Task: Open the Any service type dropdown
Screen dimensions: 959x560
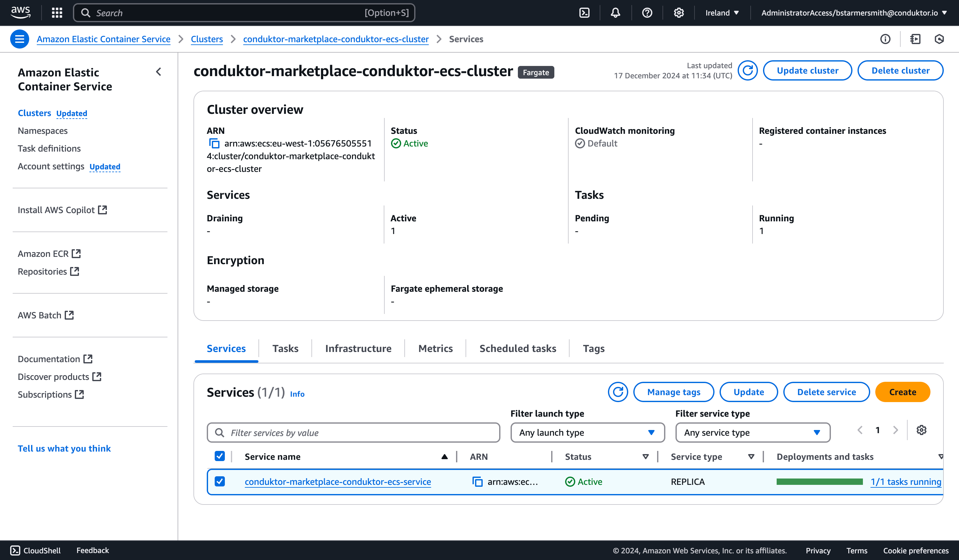Action: 752,433
